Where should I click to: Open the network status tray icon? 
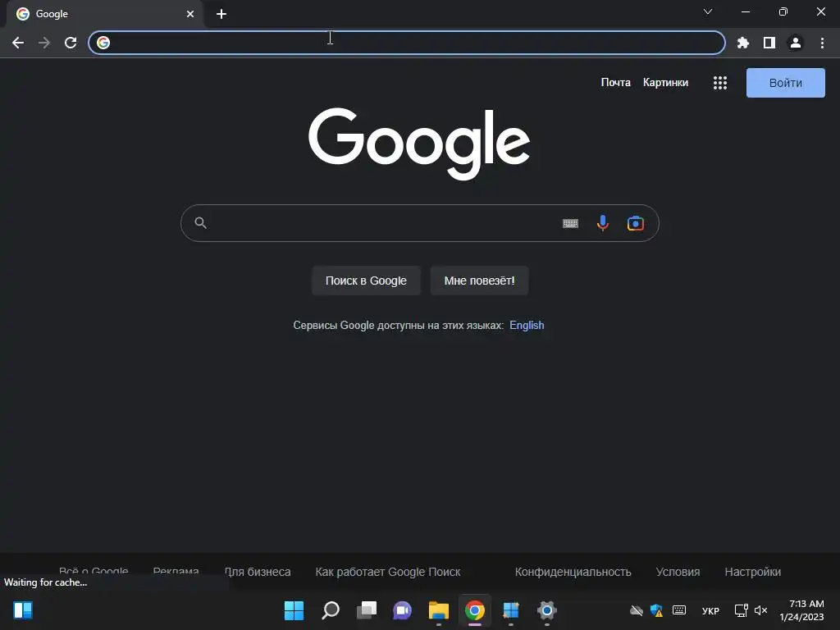tap(741, 610)
